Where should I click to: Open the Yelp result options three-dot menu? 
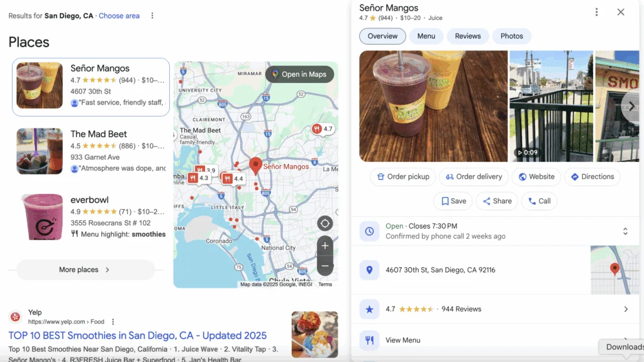[113, 322]
